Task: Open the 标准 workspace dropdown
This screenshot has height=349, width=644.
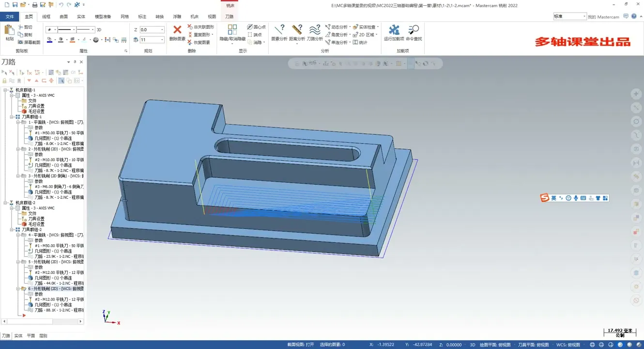Action: coord(583,16)
